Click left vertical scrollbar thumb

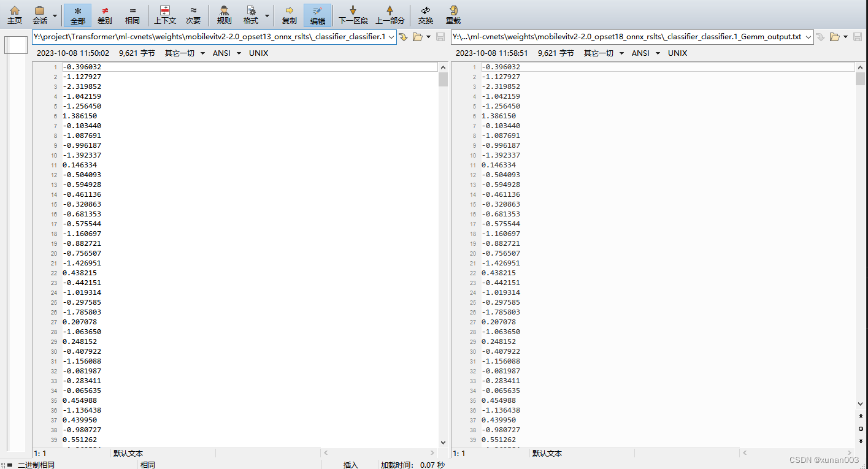click(x=443, y=80)
